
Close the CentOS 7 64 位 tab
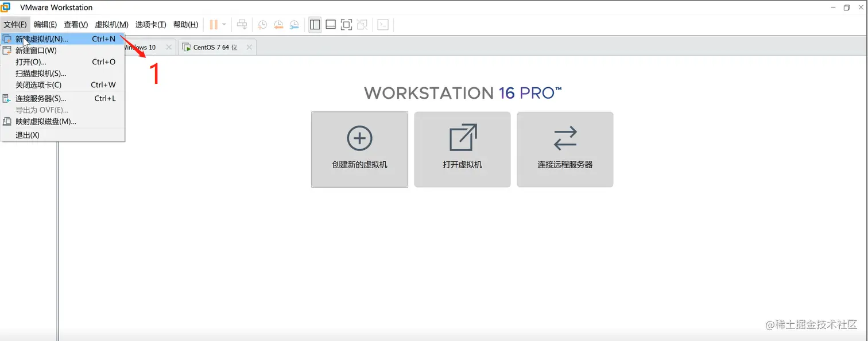pyautogui.click(x=249, y=48)
